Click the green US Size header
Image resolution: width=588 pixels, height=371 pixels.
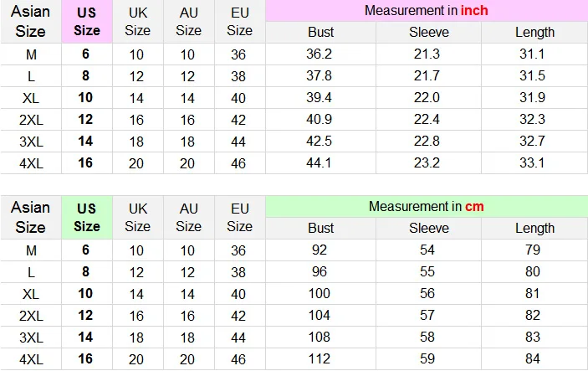[x=86, y=218]
